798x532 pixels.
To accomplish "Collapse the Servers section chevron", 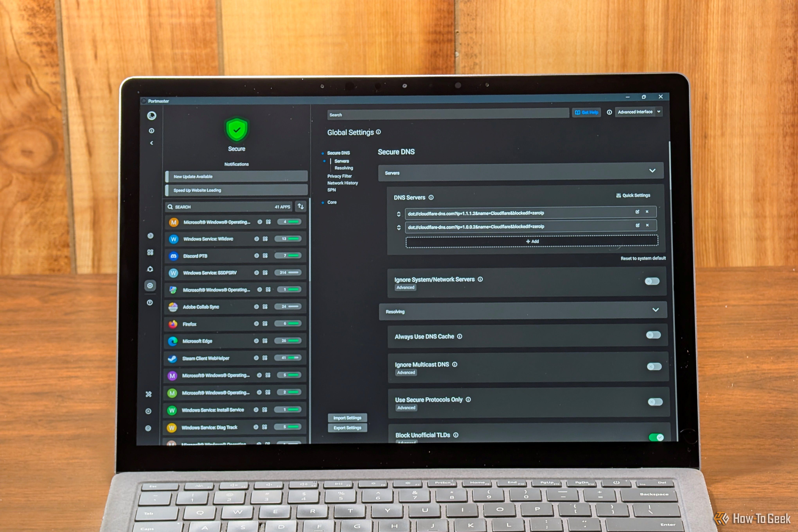I will pyautogui.click(x=652, y=171).
